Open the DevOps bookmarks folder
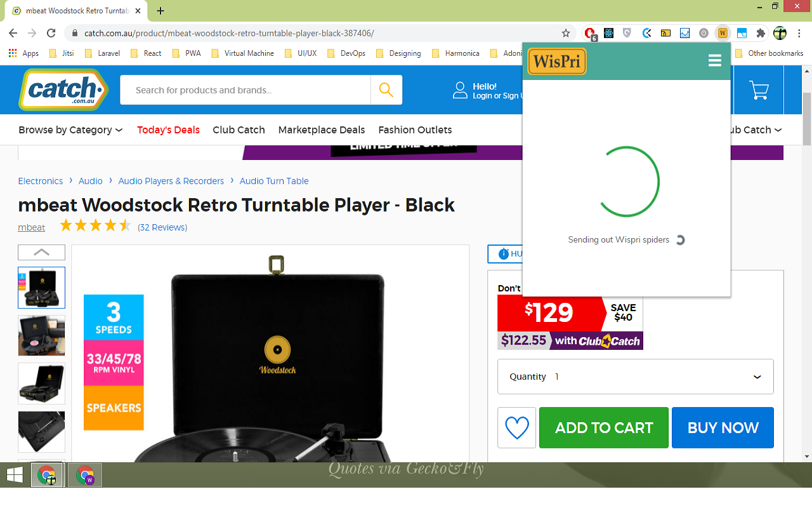This screenshot has height=508, width=812. click(x=346, y=53)
